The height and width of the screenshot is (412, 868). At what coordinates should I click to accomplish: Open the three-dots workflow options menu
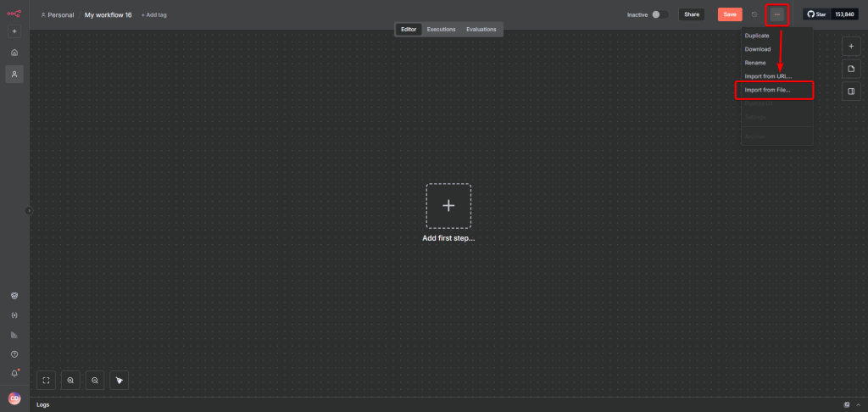tap(776, 14)
